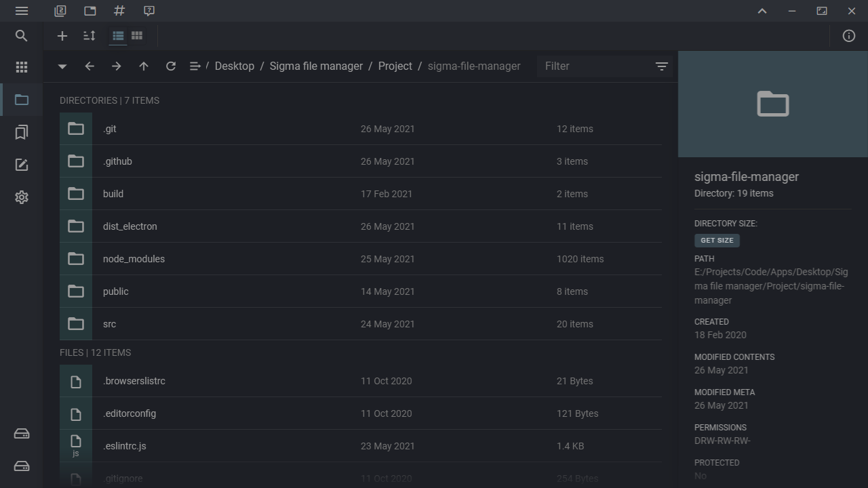The width and height of the screenshot is (868, 488).
Task: Select the .eslintrc.js file
Action: [x=361, y=446]
